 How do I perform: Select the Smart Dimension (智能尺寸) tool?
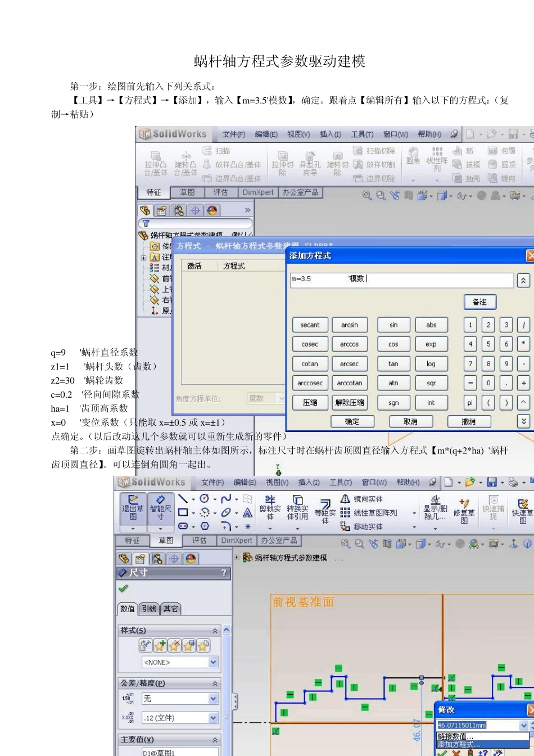[x=160, y=508]
